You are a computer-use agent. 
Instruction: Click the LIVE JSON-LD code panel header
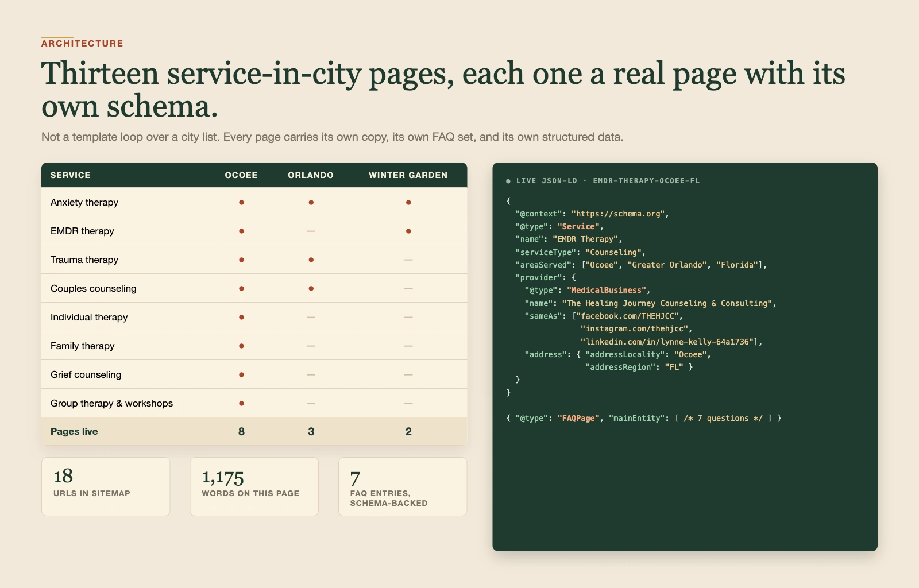pyautogui.click(x=603, y=181)
